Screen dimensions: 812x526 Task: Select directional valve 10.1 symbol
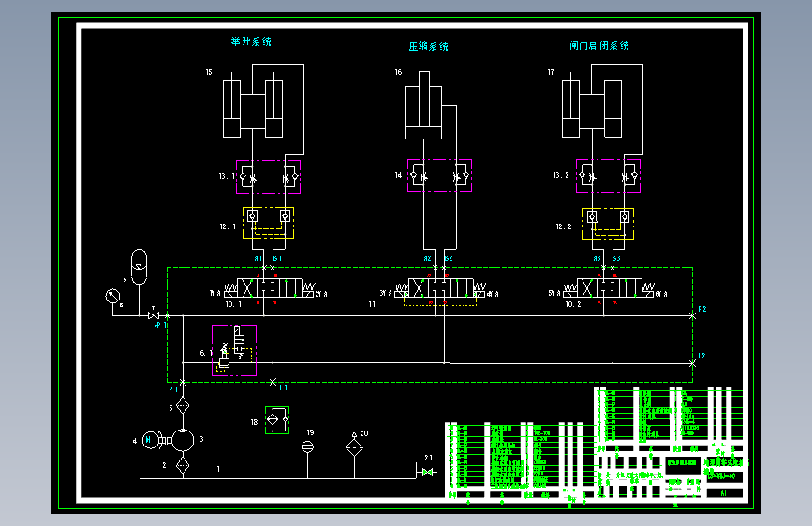coord(269,288)
